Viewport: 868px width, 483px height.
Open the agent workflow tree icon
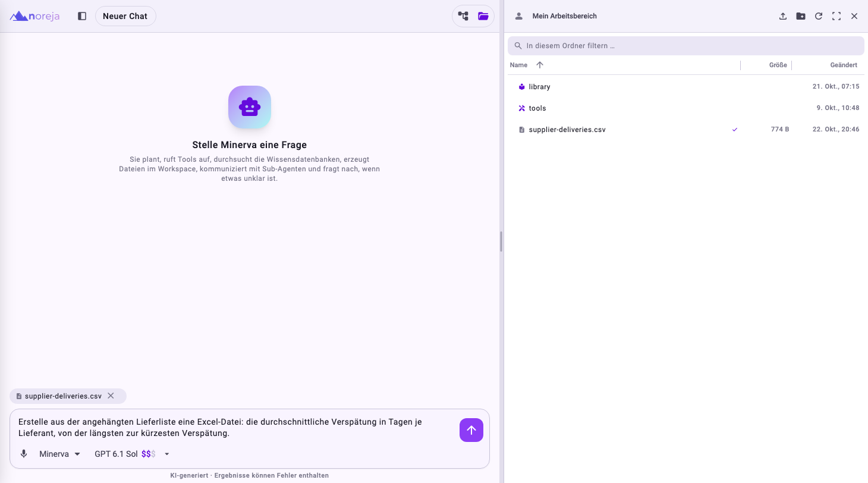pyautogui.click(x=463, y=16)
